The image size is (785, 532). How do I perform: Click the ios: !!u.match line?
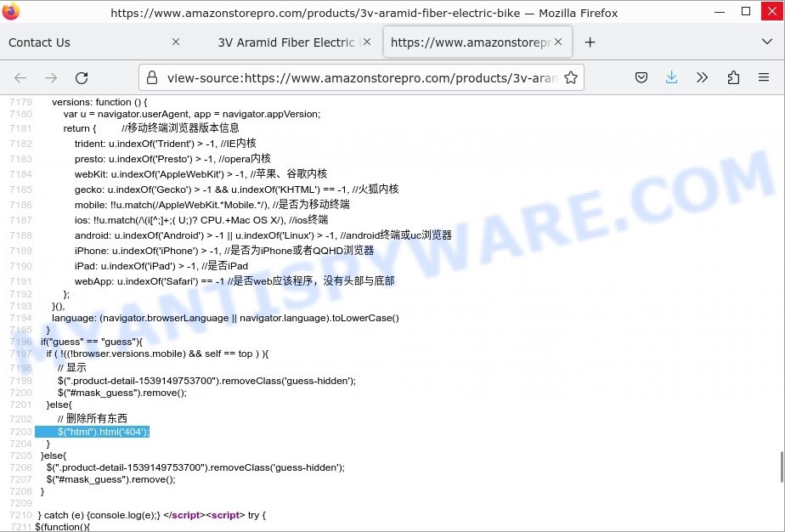coord(201,220)
